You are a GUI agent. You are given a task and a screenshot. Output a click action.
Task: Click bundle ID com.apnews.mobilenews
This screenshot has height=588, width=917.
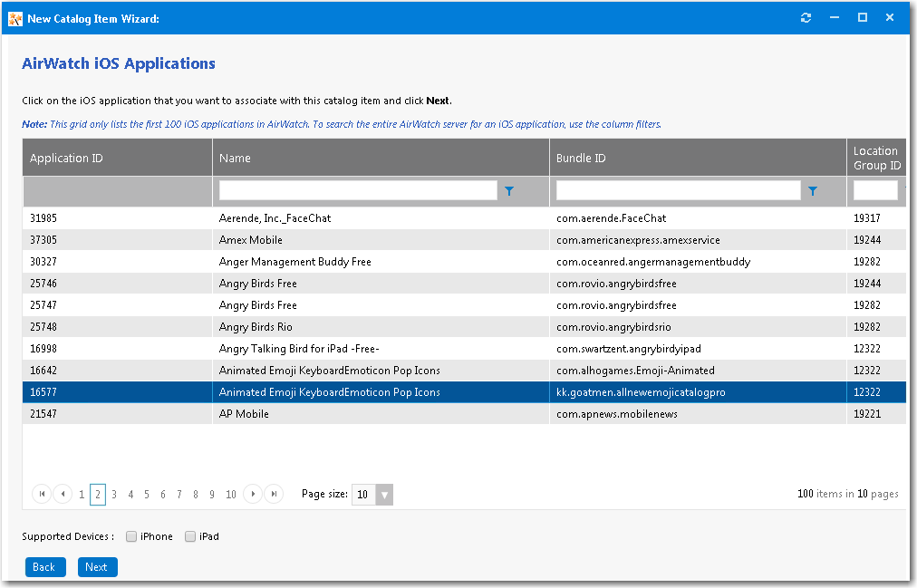click(617, 414)
